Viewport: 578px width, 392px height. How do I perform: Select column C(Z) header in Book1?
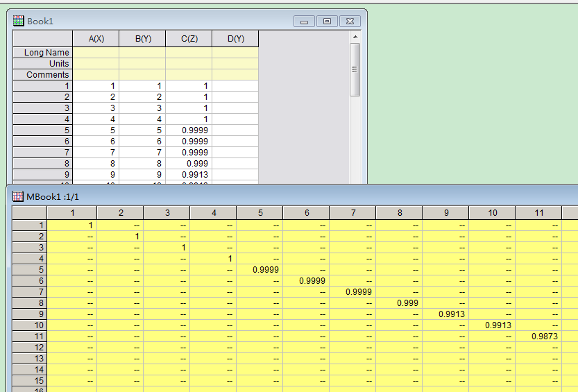pyautogui.click(x=189, y=39)
